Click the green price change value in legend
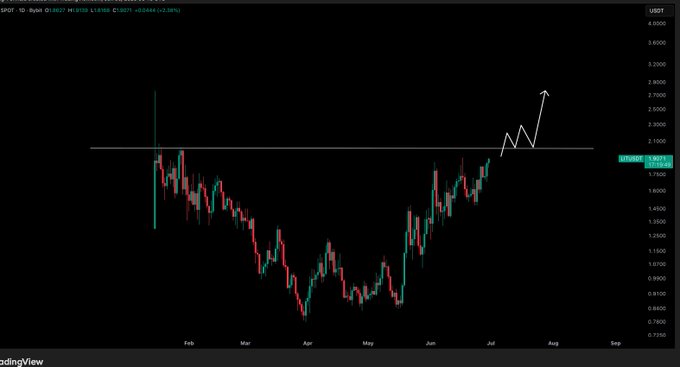Image resolution: width=680 pixels, height=367 pixels. coord(157,10)
